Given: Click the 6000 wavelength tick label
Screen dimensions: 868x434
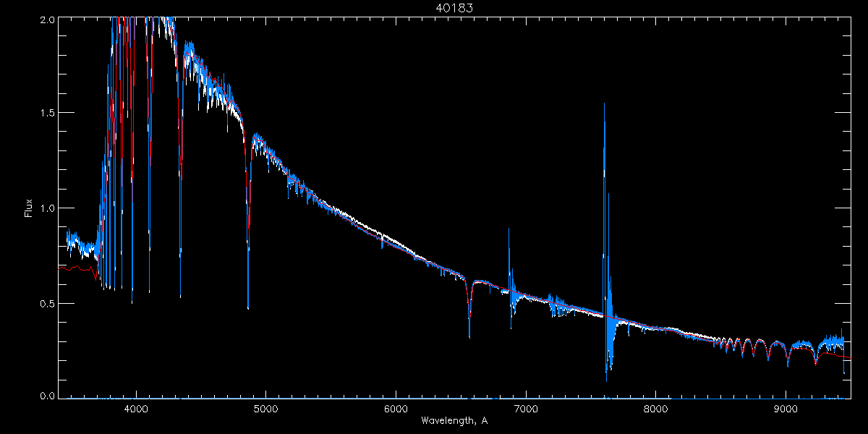Looking at the screenshot, I should click(x=396, y=409).
